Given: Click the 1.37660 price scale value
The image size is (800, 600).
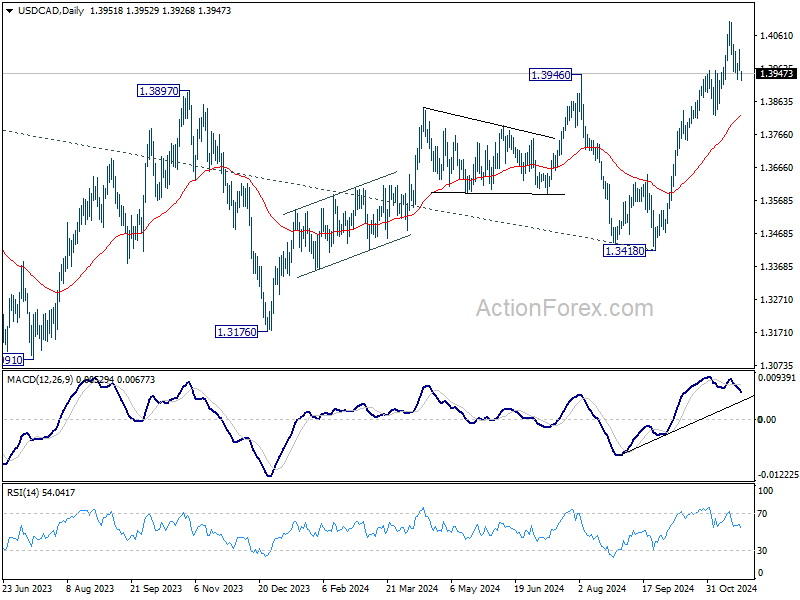Looking at the screenshot, I should (777, 135).
